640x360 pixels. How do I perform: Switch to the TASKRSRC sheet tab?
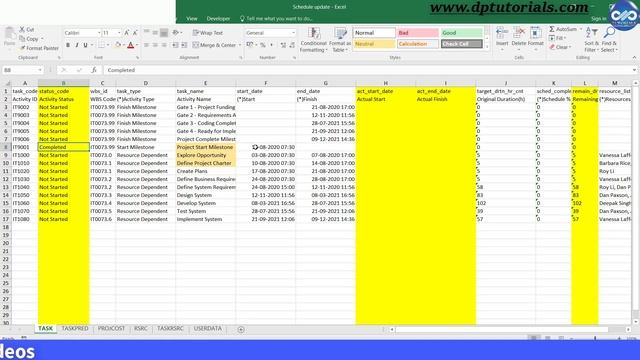170,329
